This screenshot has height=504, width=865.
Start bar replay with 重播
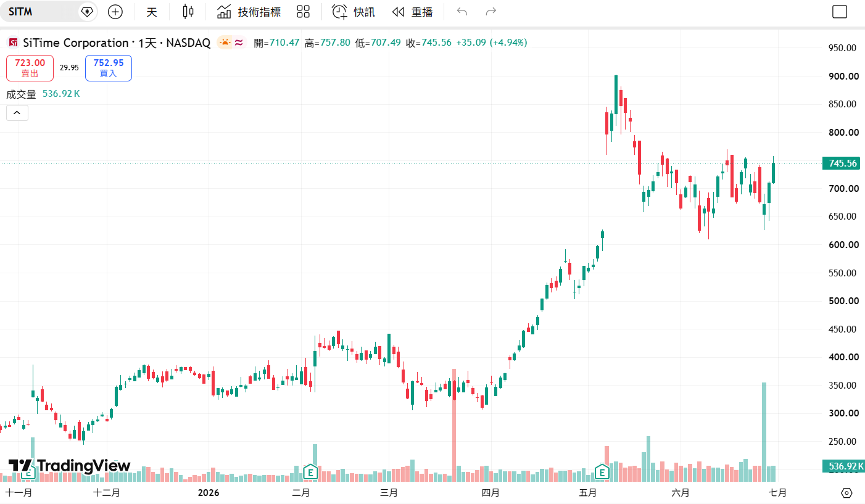click(x=413, y=12)
